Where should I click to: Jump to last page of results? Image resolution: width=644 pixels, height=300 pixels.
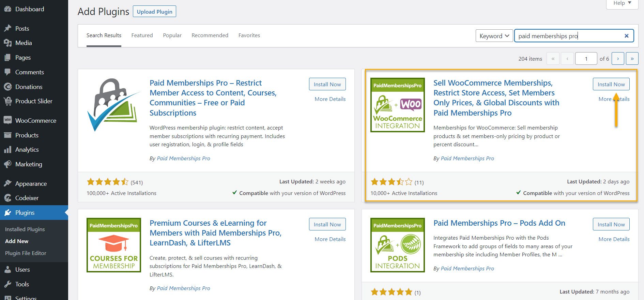point(632,59)
